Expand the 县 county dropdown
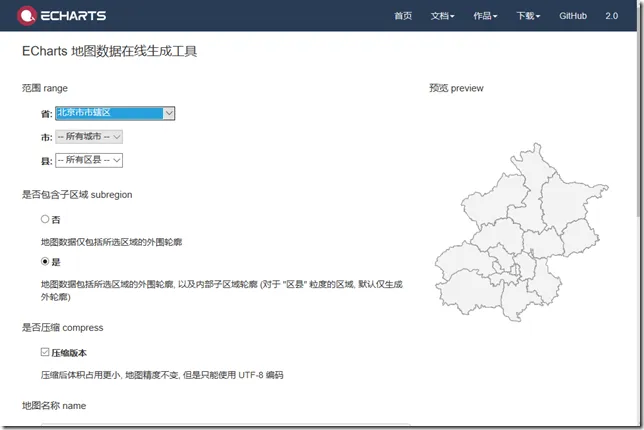The width and height of the screenshot is (644, 430). coord(89,160)
